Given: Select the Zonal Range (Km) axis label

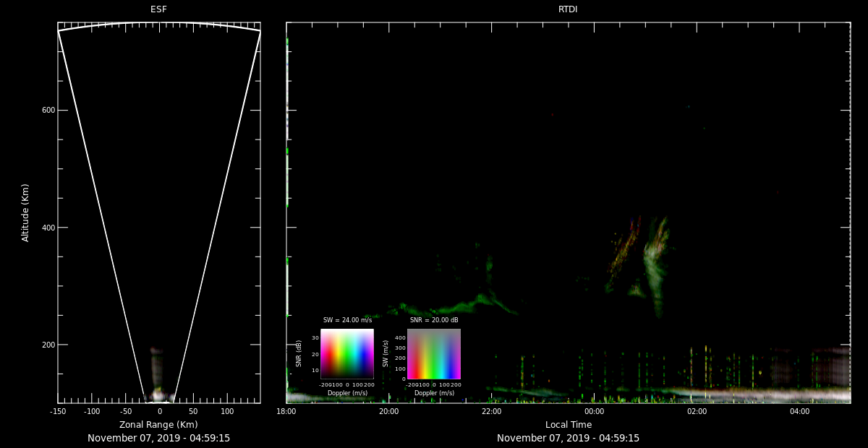Looking at the screenshot, I should click(158, 425).
